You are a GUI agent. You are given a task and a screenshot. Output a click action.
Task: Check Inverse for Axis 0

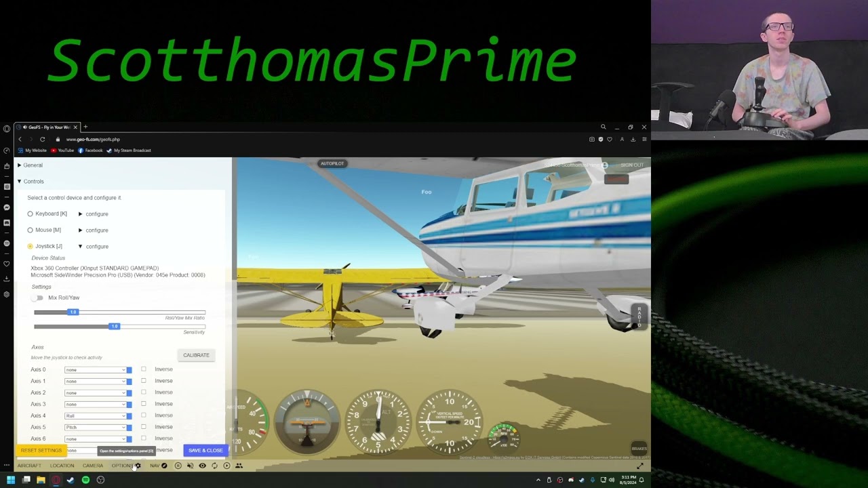tap(144, 369)
